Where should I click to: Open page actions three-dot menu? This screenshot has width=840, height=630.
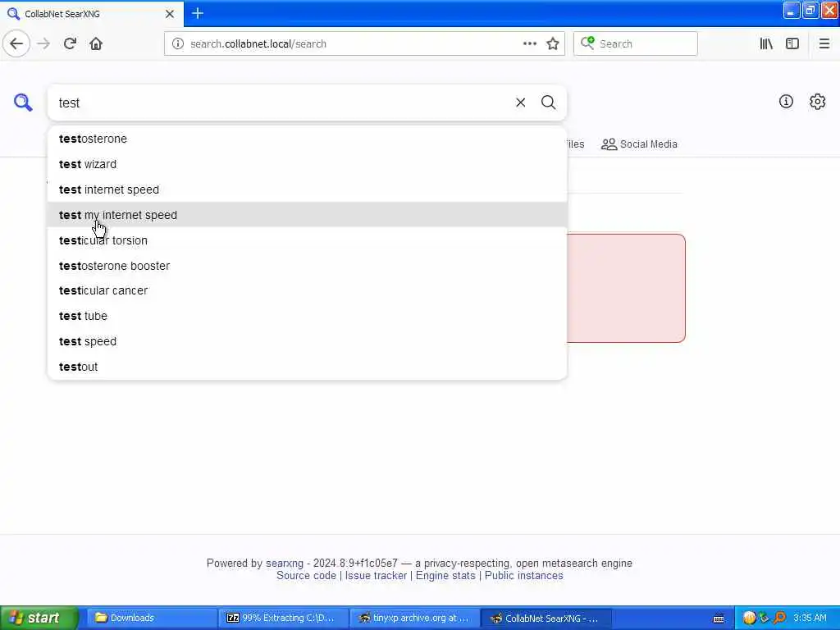[x=529, y=44]
